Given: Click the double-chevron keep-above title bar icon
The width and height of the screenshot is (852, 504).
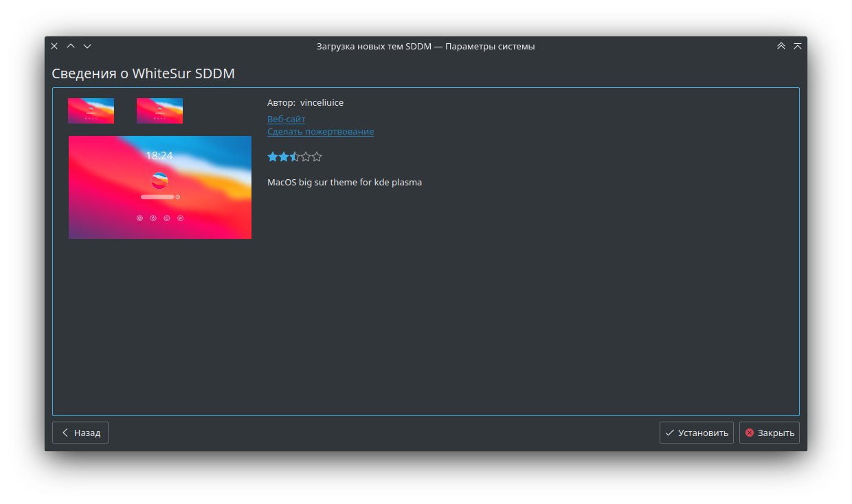Looking at the screenshot, I should click(x=781, y=46).
